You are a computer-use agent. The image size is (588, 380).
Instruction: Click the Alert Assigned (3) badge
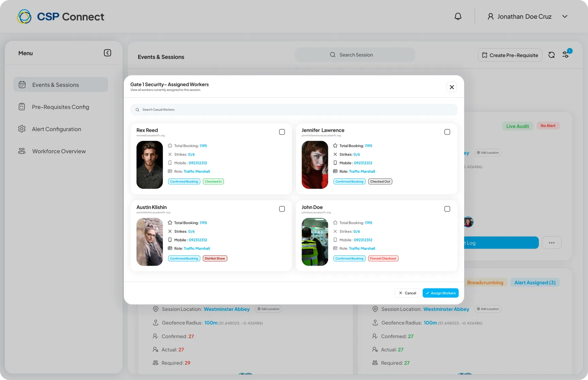click(x=535, y=283)
